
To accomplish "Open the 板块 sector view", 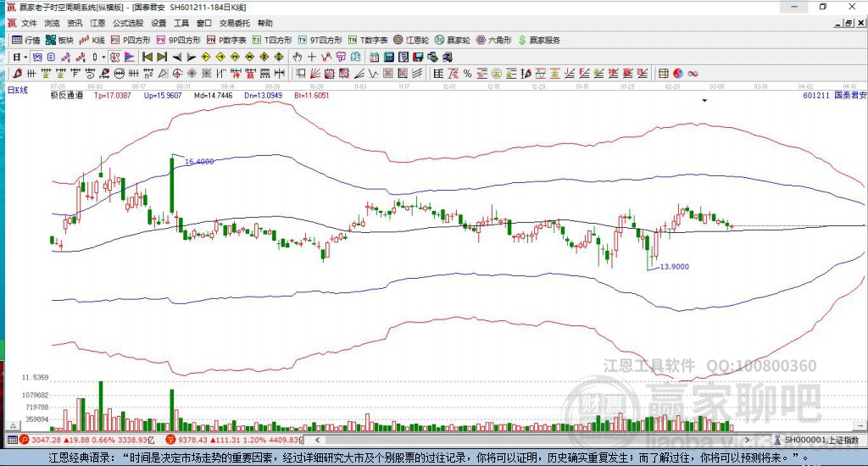I will [x=59, y=40].
